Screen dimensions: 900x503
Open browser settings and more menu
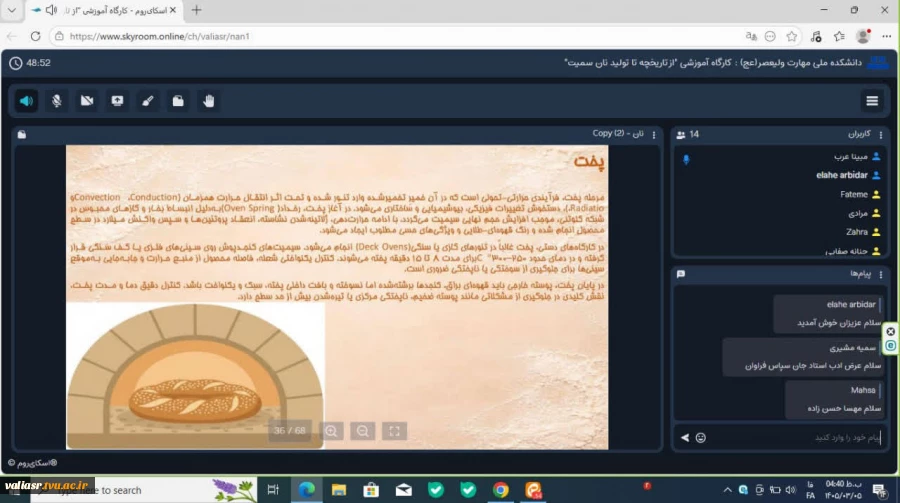click(x=887, y=36)
